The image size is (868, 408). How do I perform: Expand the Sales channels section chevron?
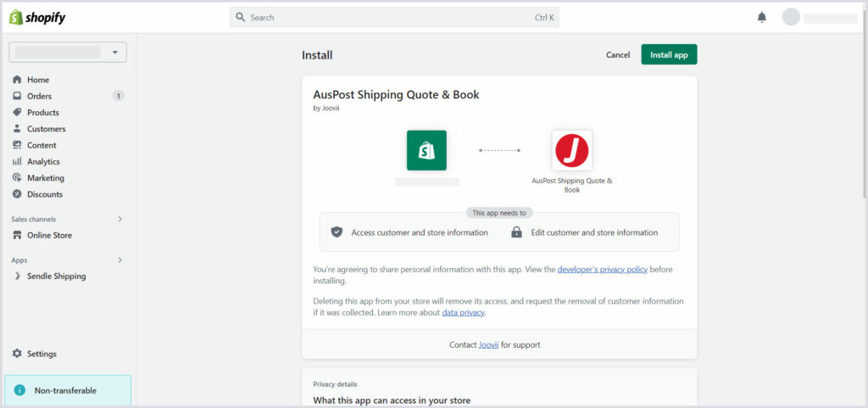click(120, 219)
